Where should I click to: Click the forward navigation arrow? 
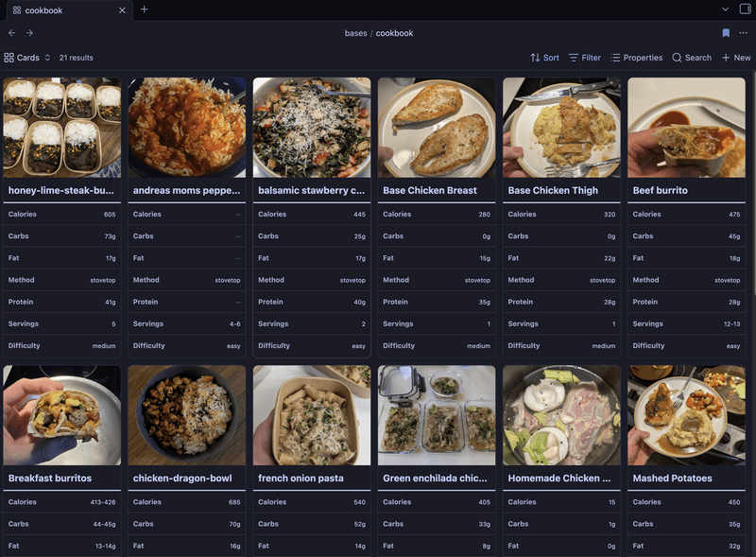tap(30, 33)
